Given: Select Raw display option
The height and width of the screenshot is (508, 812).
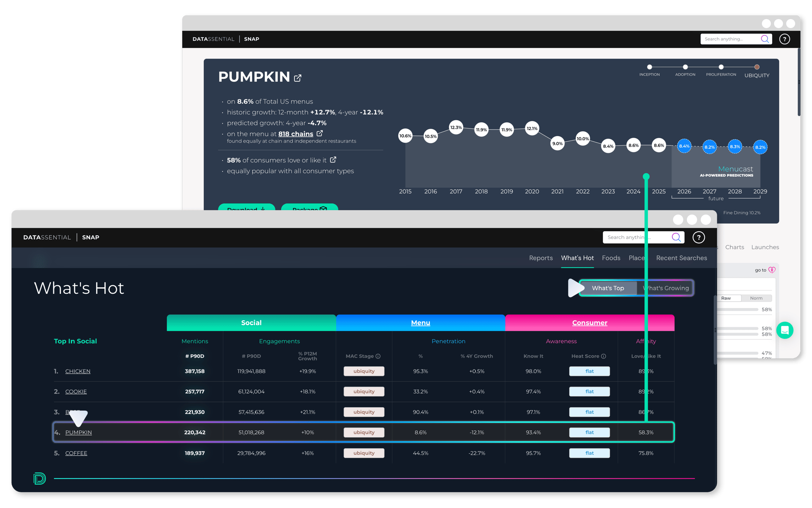Looking at the screenshot, I should (726, 298).
